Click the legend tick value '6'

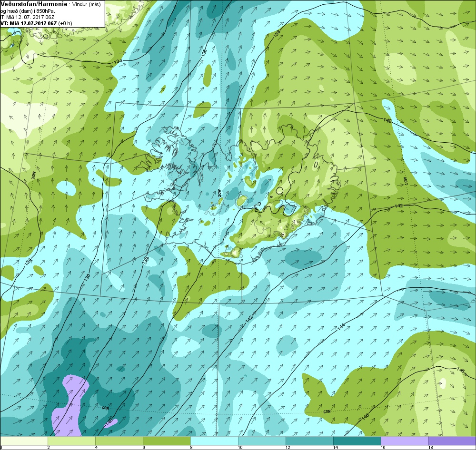tap(144, 447)
